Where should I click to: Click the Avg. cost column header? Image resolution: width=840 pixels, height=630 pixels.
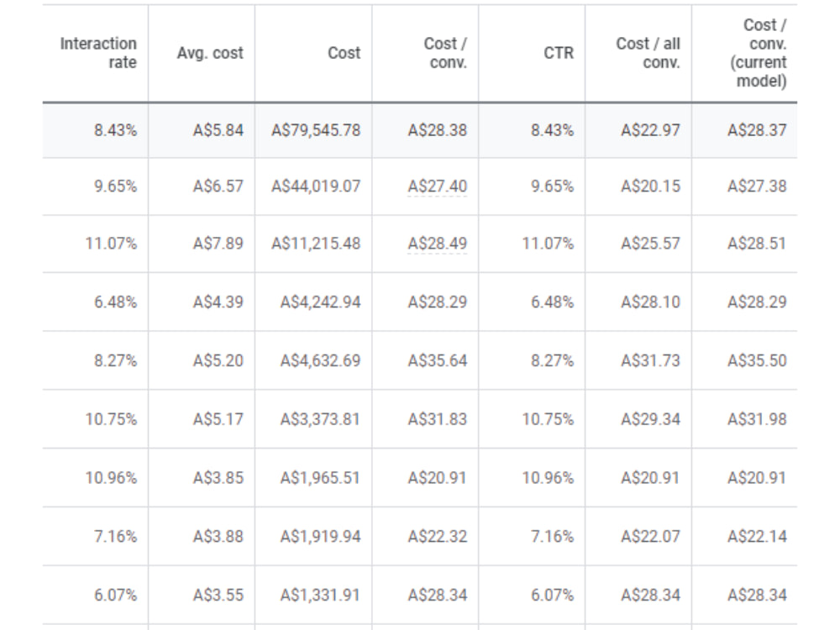210,53
